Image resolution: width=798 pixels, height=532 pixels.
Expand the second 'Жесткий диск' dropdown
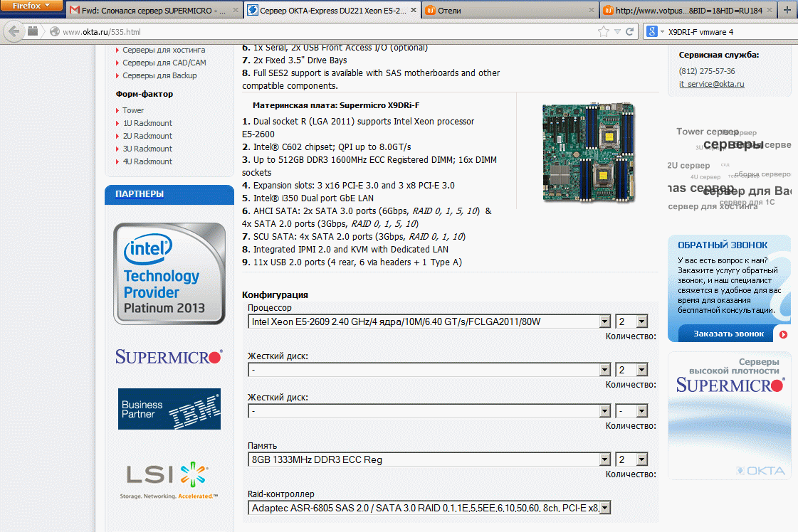[x=429, y=411]
